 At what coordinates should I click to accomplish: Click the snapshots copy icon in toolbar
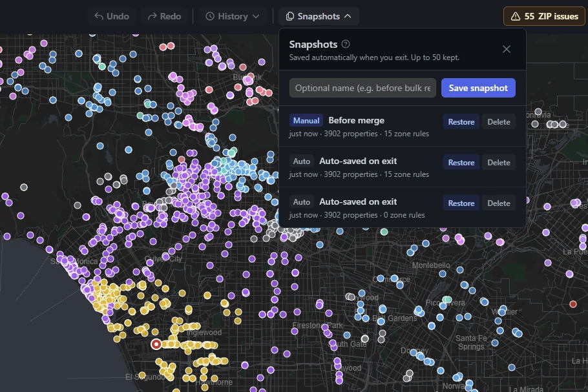click(289, 17)
